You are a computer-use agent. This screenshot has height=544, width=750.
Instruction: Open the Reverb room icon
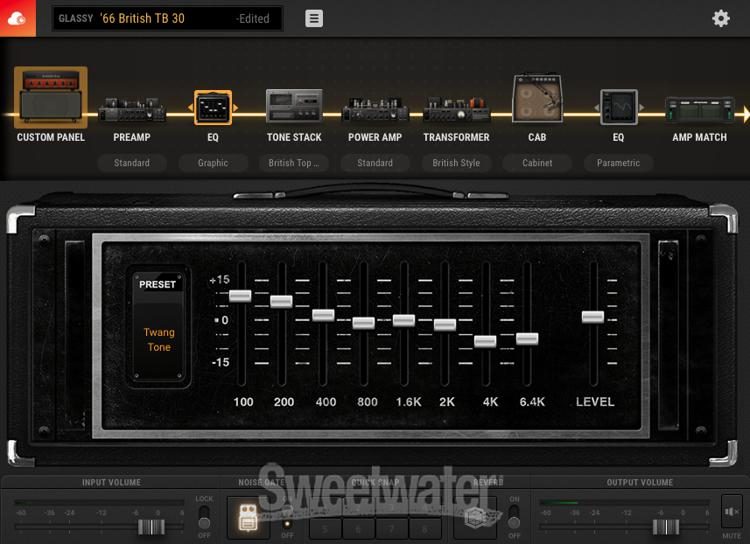[x=475, y=518]
